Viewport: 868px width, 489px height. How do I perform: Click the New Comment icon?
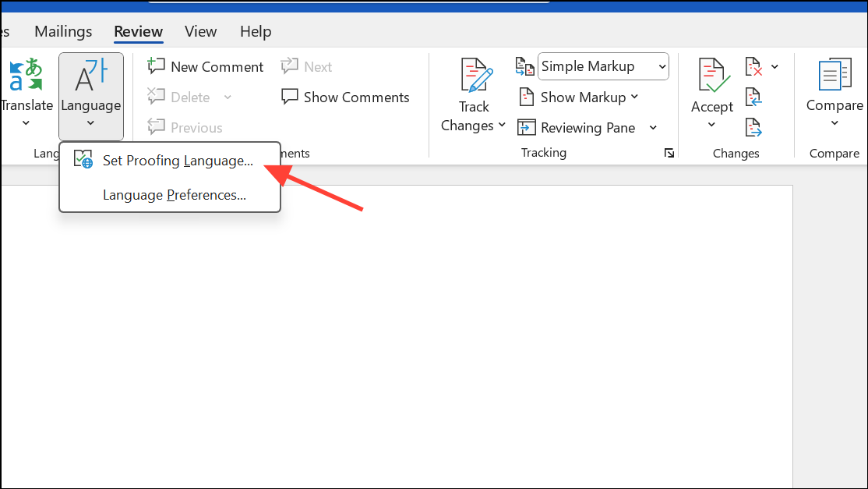click(x=205, y=66)
